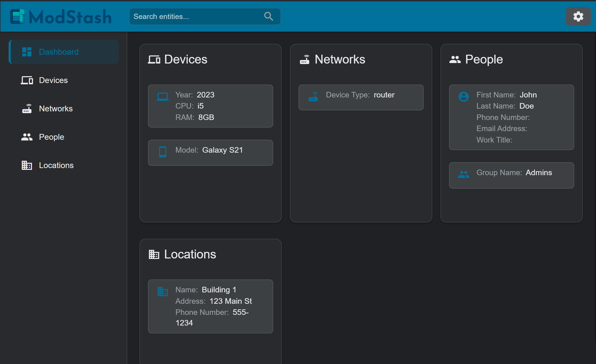Select the Devices icon in the sidebar
This screenshot has height=364, width=596.
pyautogui.click(x=27, y=80)
